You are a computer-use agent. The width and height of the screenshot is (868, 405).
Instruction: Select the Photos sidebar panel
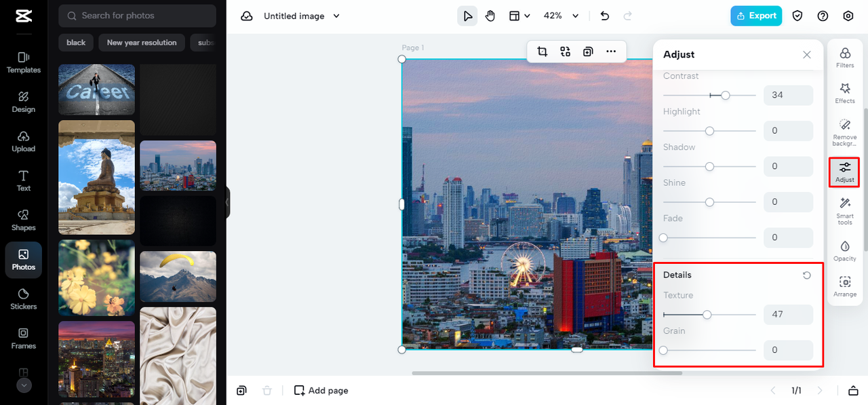[23, 260]
